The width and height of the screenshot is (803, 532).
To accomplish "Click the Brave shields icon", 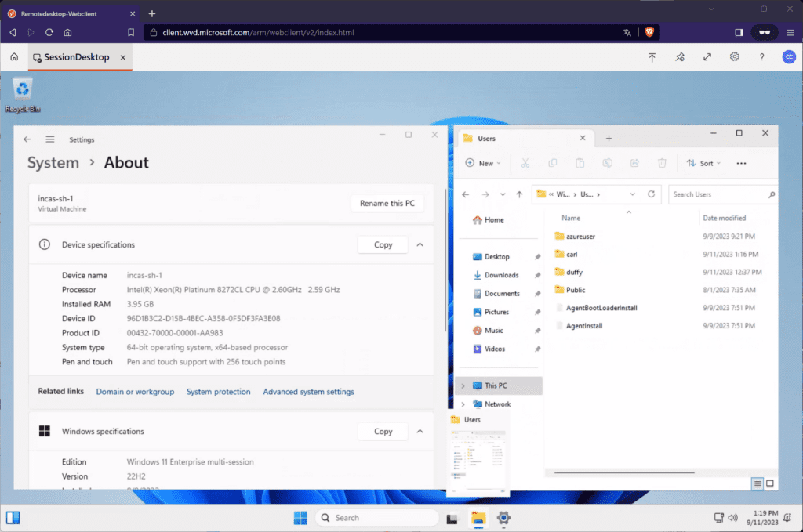I will [649, 32].
